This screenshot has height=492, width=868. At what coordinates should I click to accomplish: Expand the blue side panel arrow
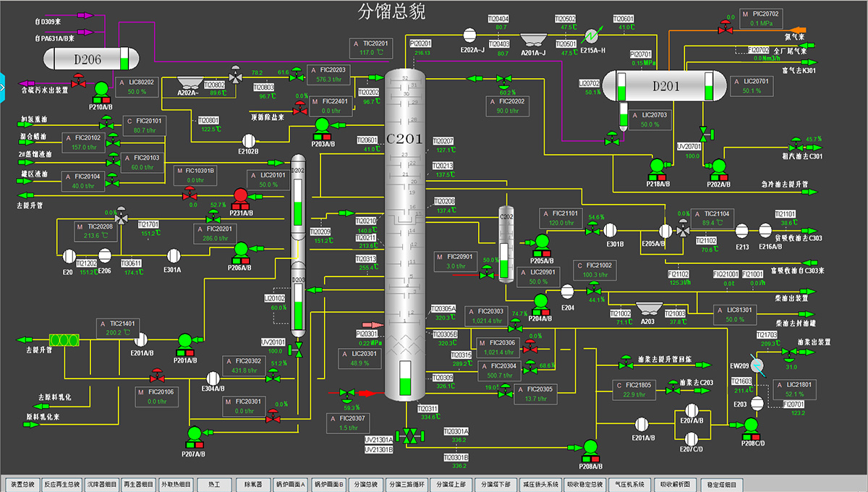(x=3, y=87)
